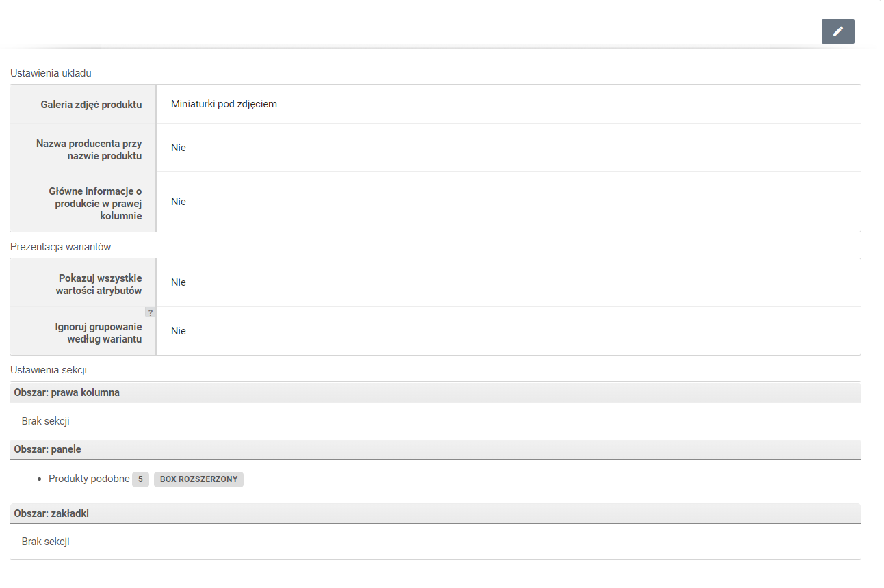Image resolution: width=884 pixels, height=588 pixels.
Task: Click Nie value for Ignoruj grupowanie
Action: point(179,331)
